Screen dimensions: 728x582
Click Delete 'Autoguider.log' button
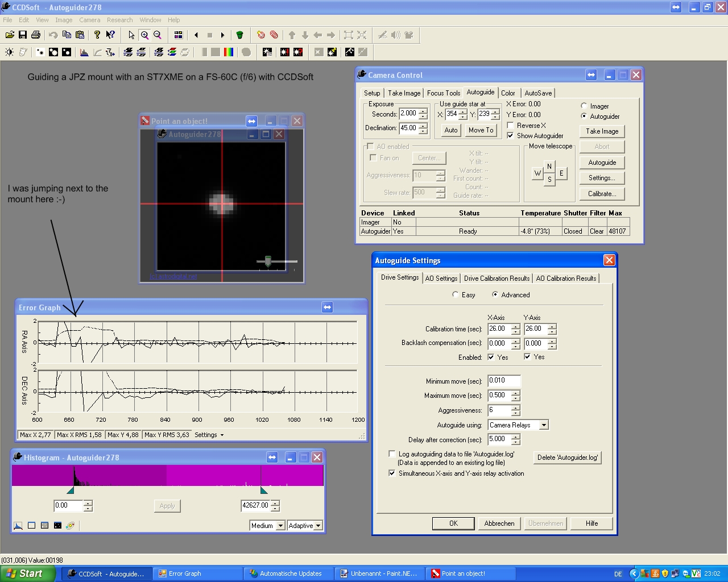tap(568, 458)
